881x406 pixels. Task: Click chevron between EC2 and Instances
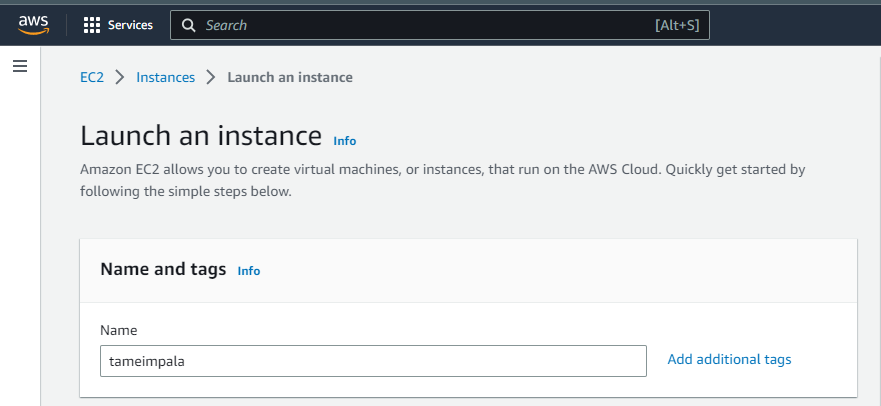120,77
